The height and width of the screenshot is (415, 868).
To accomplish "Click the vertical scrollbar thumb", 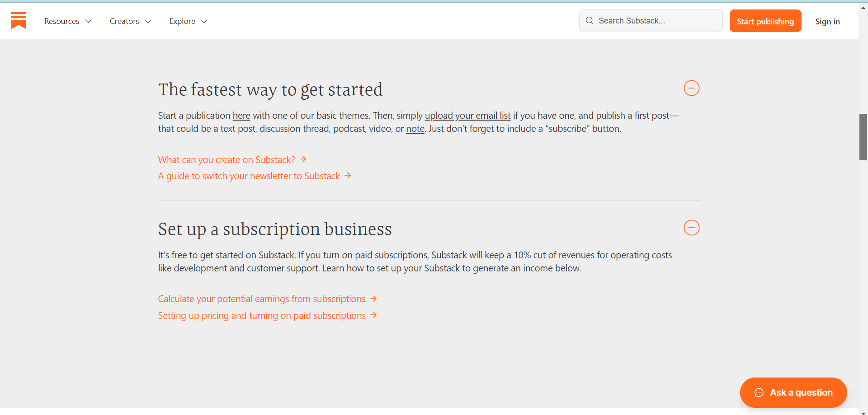I will tap(863, 137).
